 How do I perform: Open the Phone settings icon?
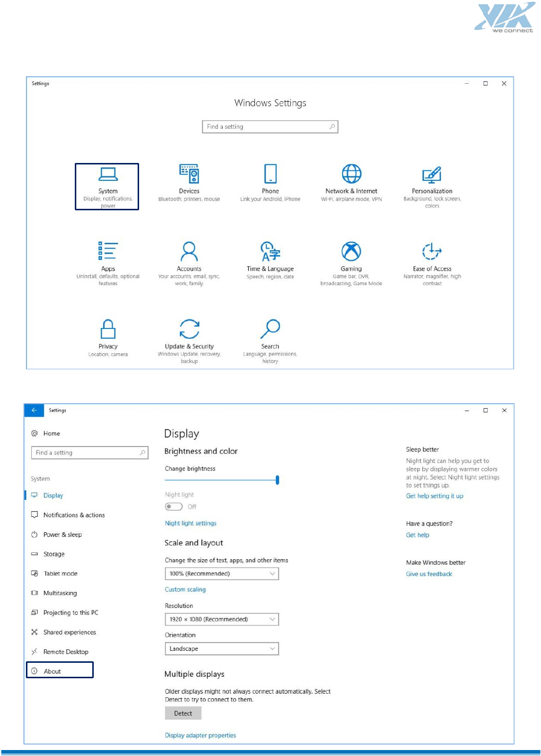270,173
